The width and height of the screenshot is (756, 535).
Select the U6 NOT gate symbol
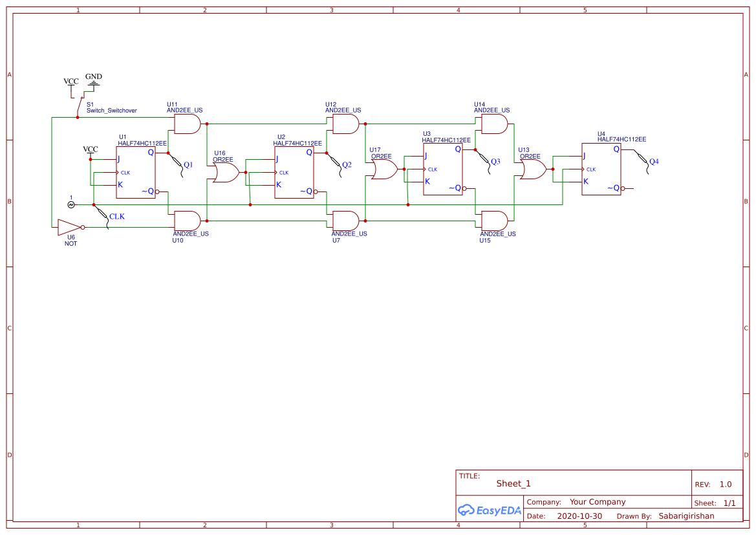click(68, 228)
